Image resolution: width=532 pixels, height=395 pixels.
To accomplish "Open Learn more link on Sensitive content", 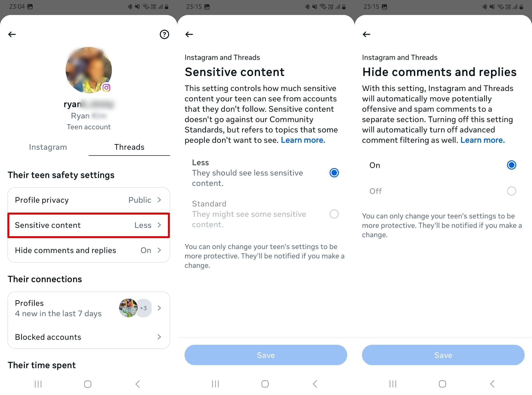I will 303,140.
